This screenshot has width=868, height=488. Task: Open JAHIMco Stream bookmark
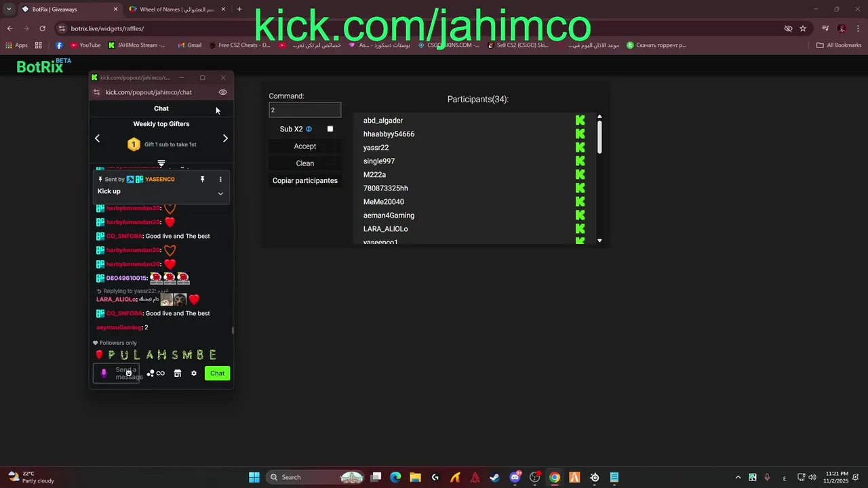click(x=136, y=45)
